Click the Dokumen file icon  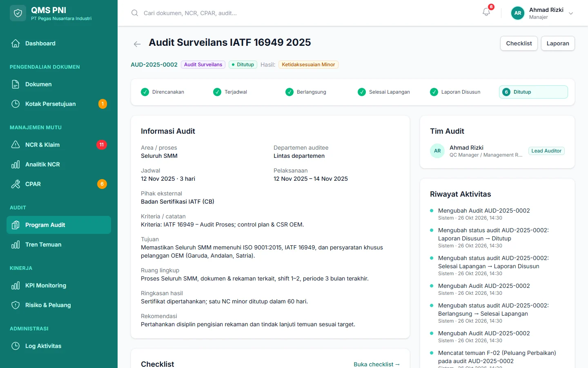click(16, 84)
